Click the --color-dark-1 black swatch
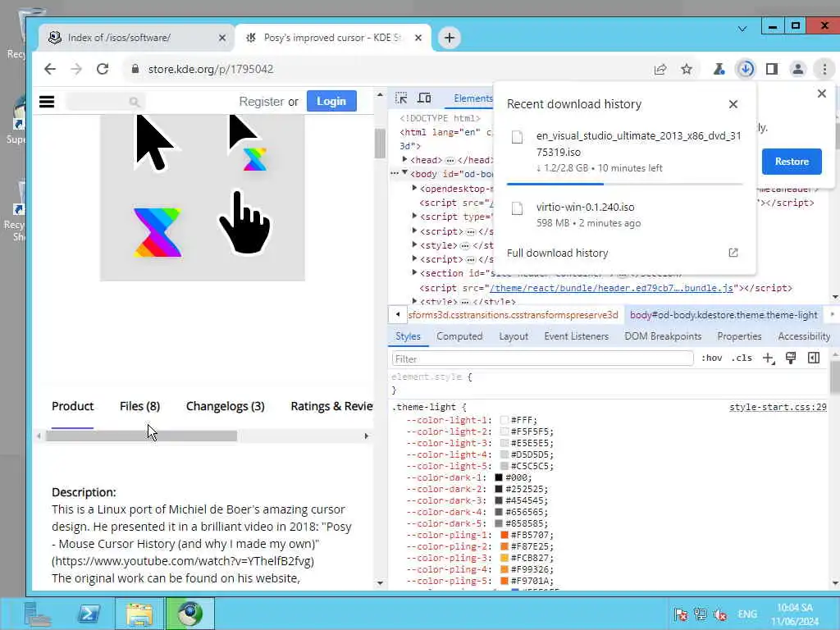840x630 pixels. pyautogui.click(x=499, y=477)
